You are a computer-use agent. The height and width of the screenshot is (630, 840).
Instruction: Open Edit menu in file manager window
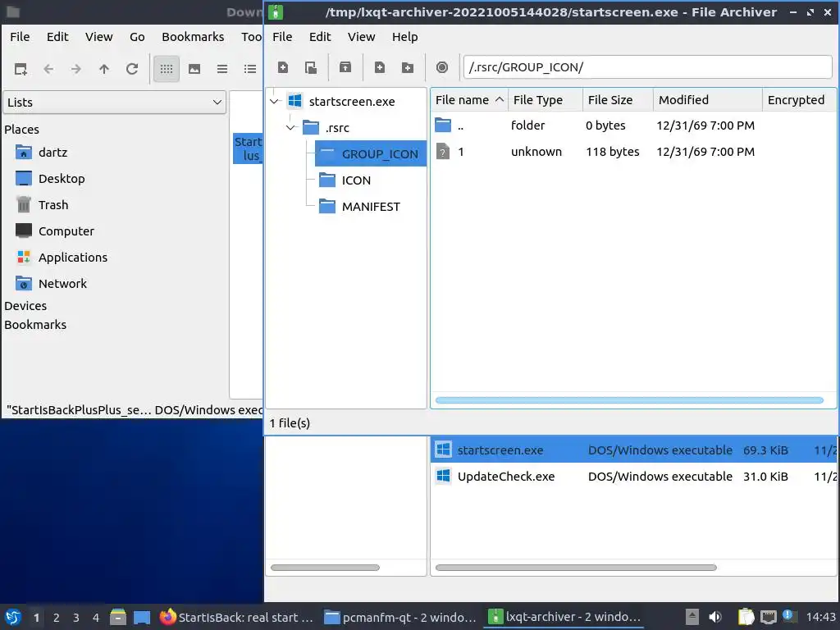pos(57,37)
